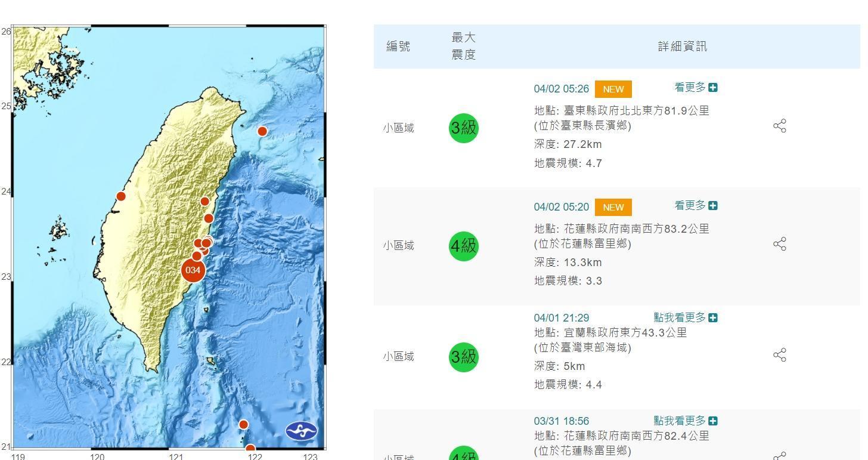Click the NEW badge beside 04/02 05:26
This screenshot has width=868, height=460.
tap(613, 89)
